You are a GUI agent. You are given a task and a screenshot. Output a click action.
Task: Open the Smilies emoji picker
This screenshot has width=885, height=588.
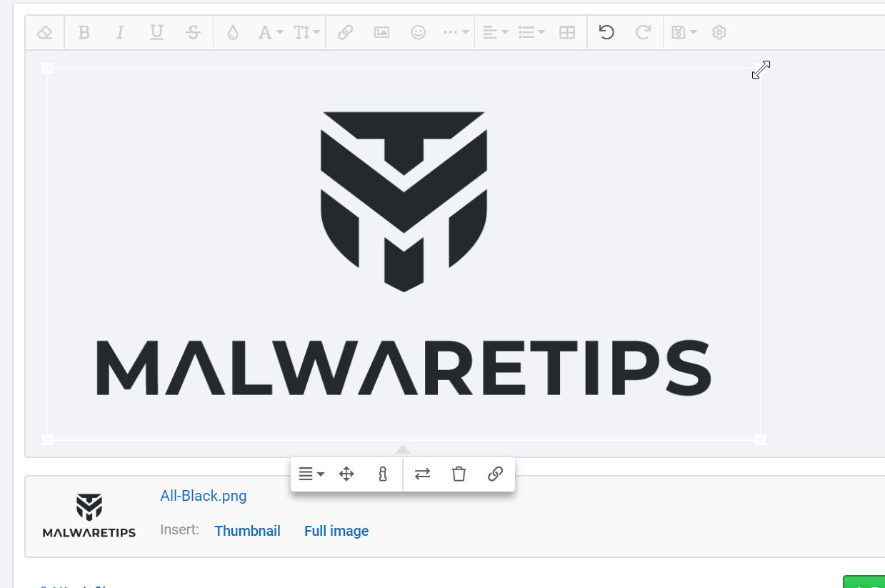coord(418,33)
